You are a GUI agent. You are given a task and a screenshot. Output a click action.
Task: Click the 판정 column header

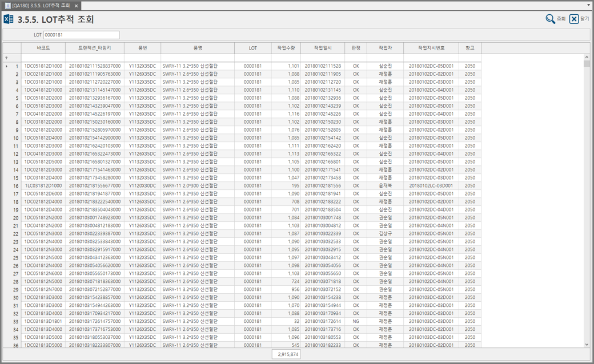pos(356,48)
